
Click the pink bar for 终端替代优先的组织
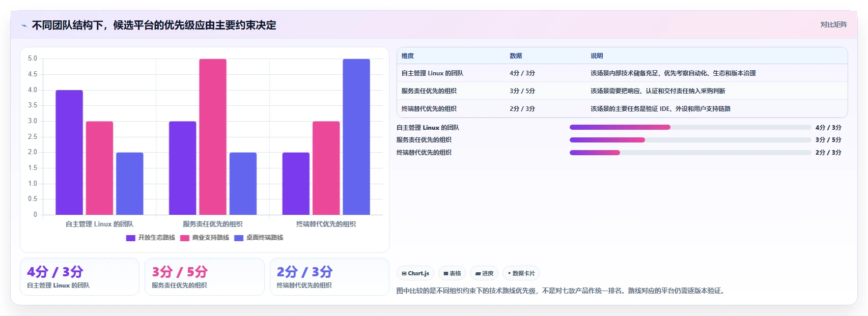pyautogui.click(x=326, y=168)
